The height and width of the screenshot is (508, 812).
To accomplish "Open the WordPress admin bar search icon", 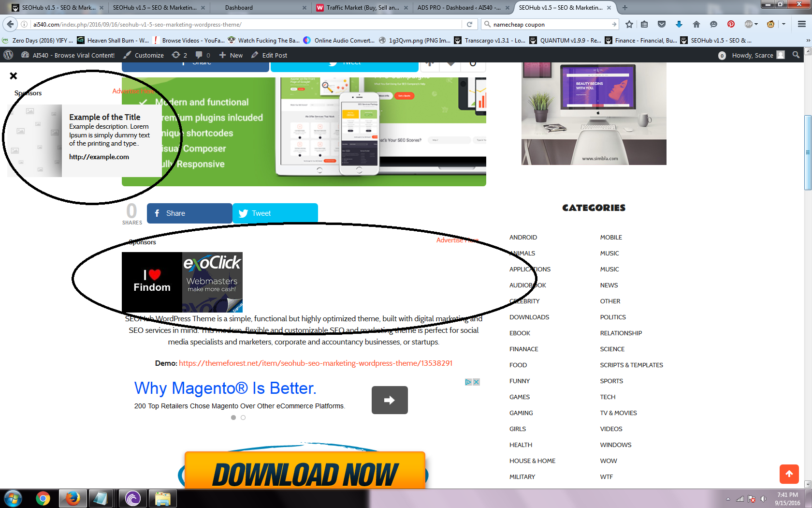I will click(796, 55).
